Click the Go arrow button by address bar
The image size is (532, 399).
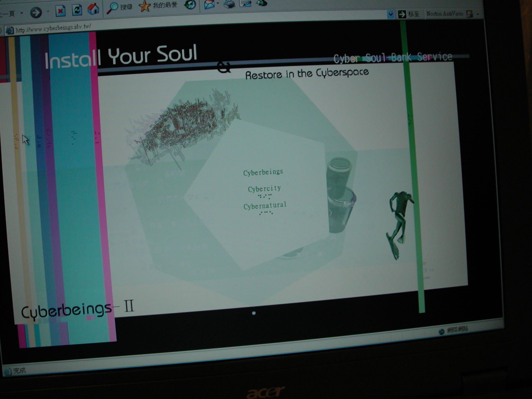click(402, 14)
